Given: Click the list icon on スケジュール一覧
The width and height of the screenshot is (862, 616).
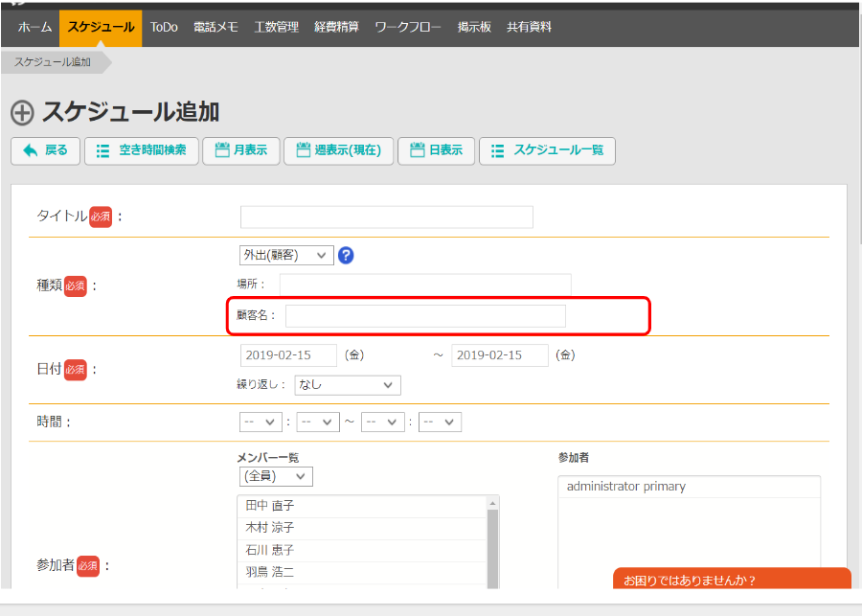Looking at the screenshot, I should 497,150.
